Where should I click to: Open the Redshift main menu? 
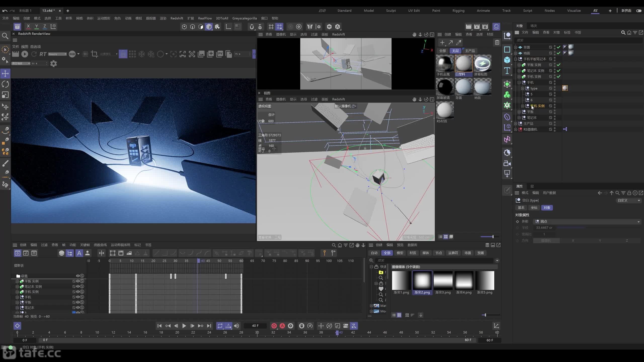[x=177, y=18]
